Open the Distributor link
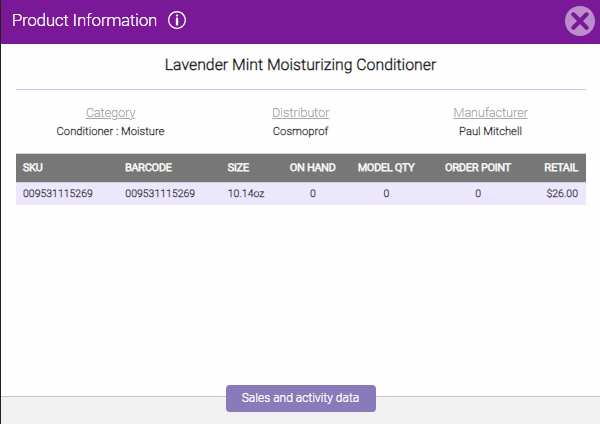Image resolution: width=600 pixels, height=424 pixels. coord(300,113)
